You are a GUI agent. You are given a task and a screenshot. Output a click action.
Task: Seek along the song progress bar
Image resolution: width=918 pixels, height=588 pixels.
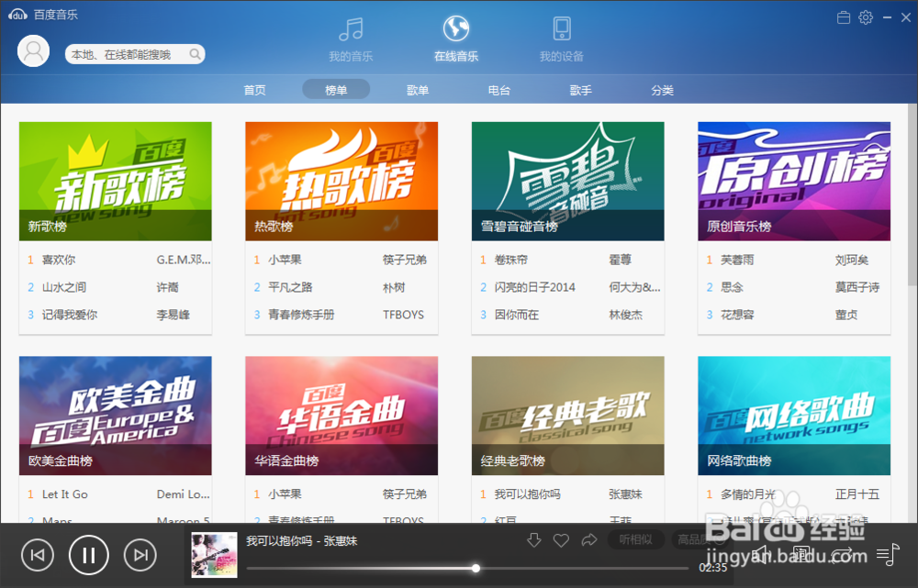pyautogui.click(x=467, y=568)
